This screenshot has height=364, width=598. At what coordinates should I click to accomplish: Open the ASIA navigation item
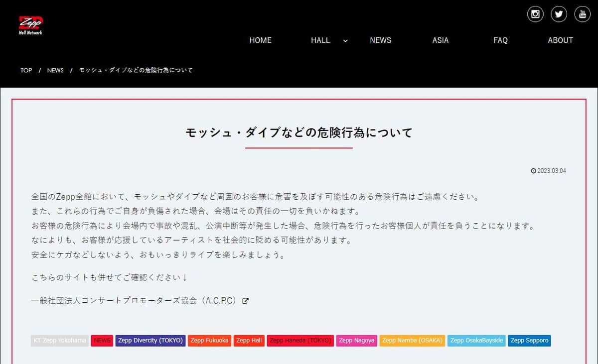tap(440, 40)
